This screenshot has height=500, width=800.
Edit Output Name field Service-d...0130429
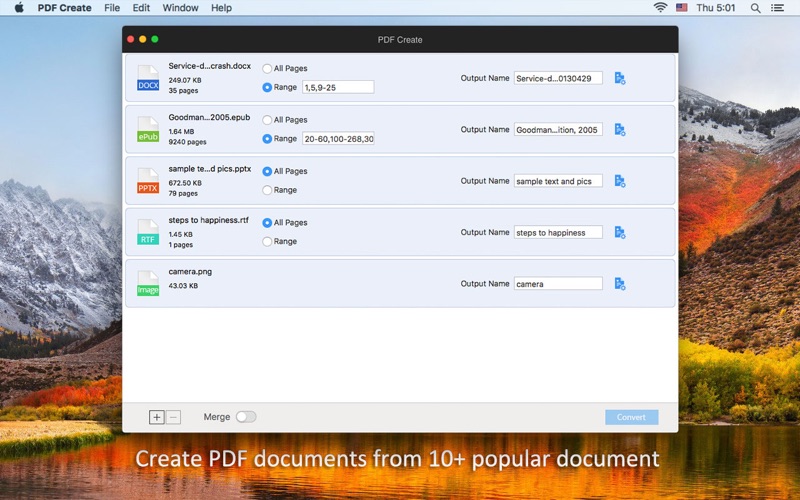pos(558,78)
